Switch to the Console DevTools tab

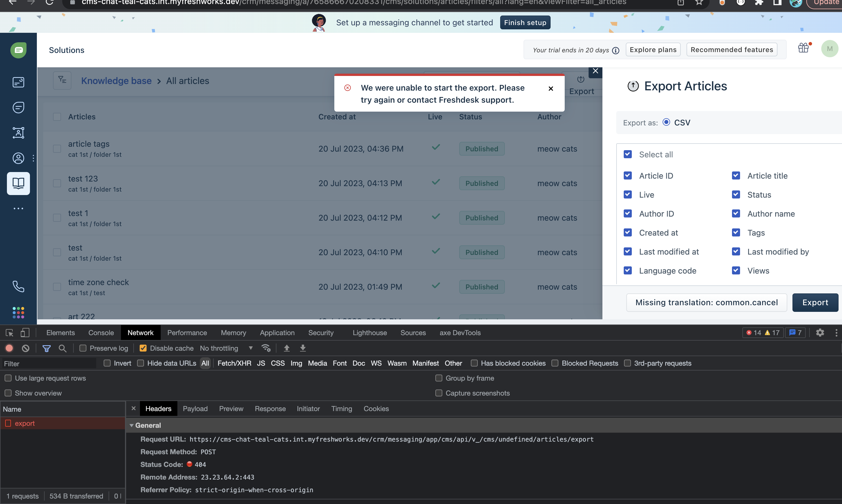101,333
